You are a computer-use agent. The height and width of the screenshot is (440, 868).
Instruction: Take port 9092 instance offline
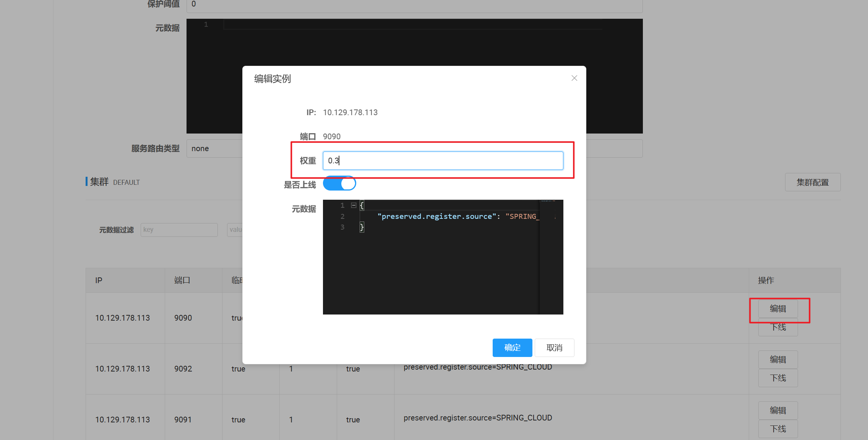[778, 378]
